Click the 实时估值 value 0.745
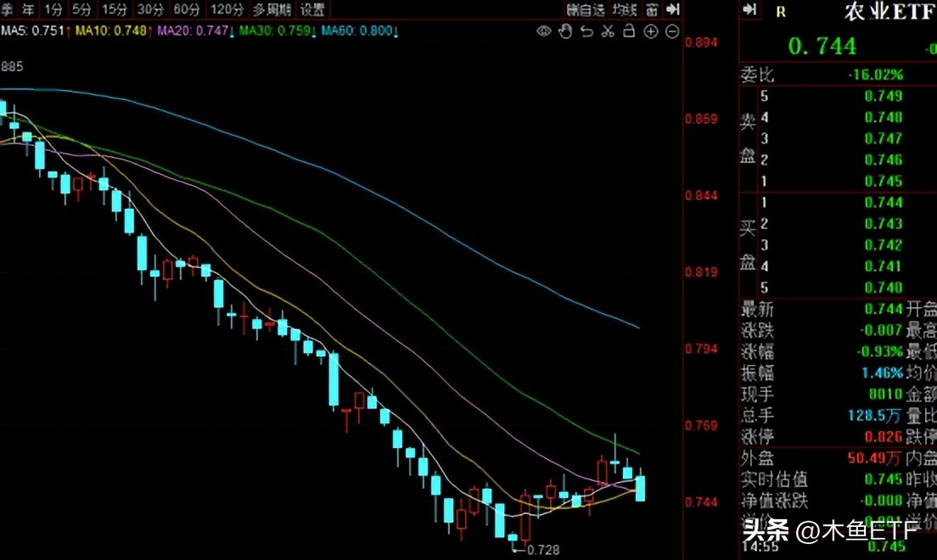The height and width of the screenshot is (560, 937). point(886,479)
